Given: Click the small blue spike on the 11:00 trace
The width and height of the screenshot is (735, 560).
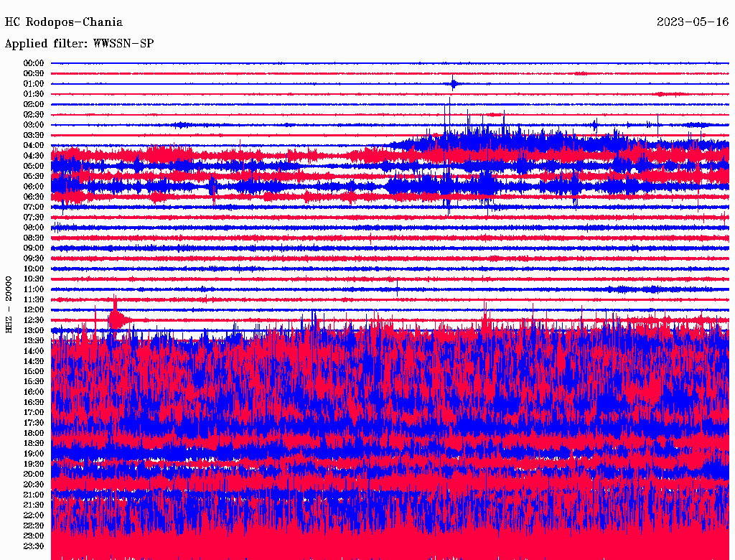Looking at the screenshot, I should pyautogui.click(x=398, y=289).
